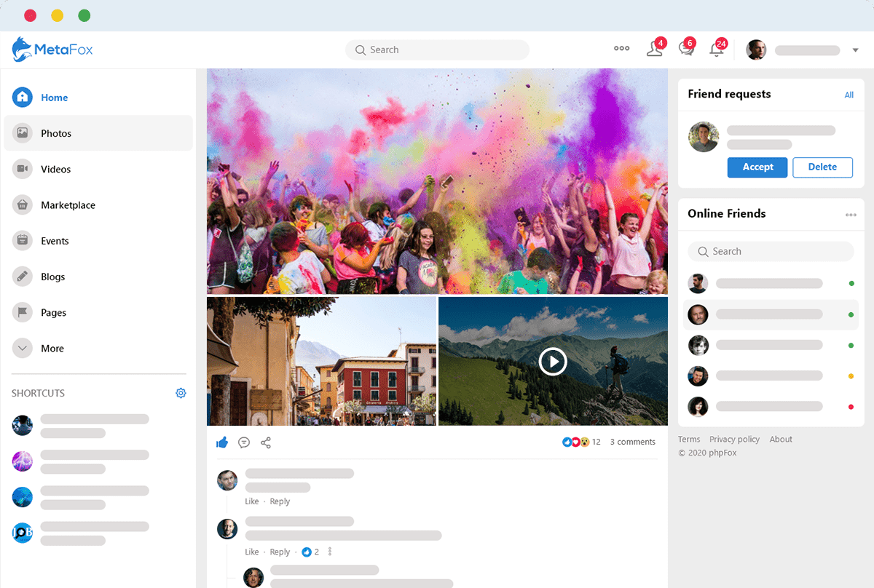
Task: Open options dots on second comment
Action: point(330,552)
